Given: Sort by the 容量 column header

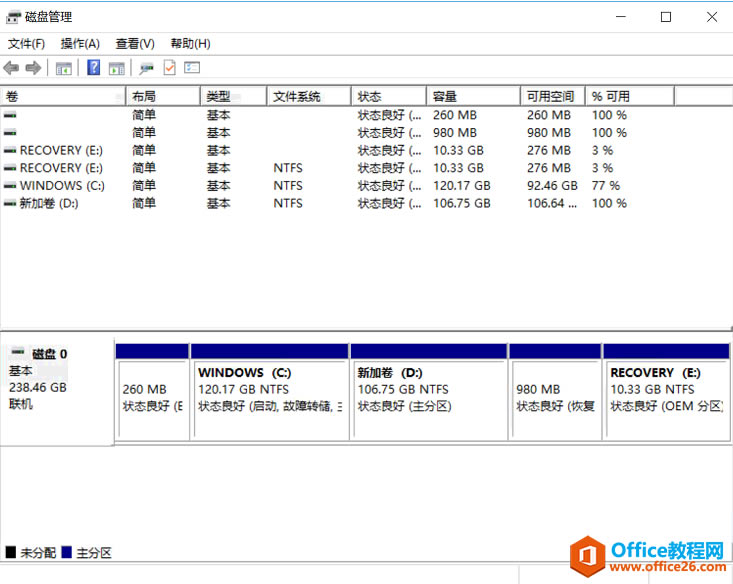Looking at the screenshot, I should (474, 97).
